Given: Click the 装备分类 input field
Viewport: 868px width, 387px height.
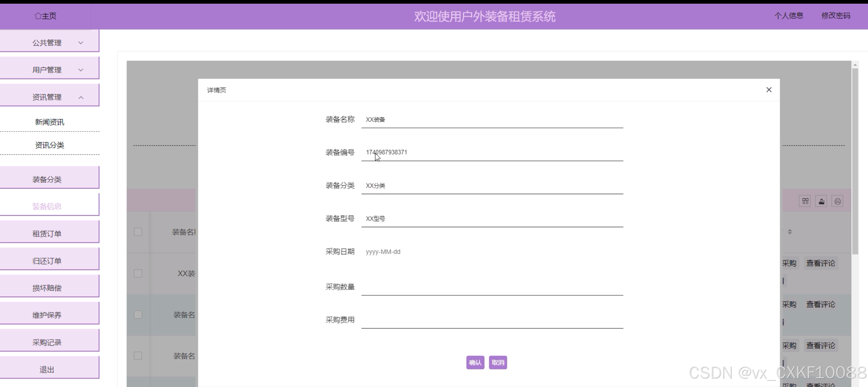Looking at the screenshot, I should pyautogui.click(x=492, y=185).
